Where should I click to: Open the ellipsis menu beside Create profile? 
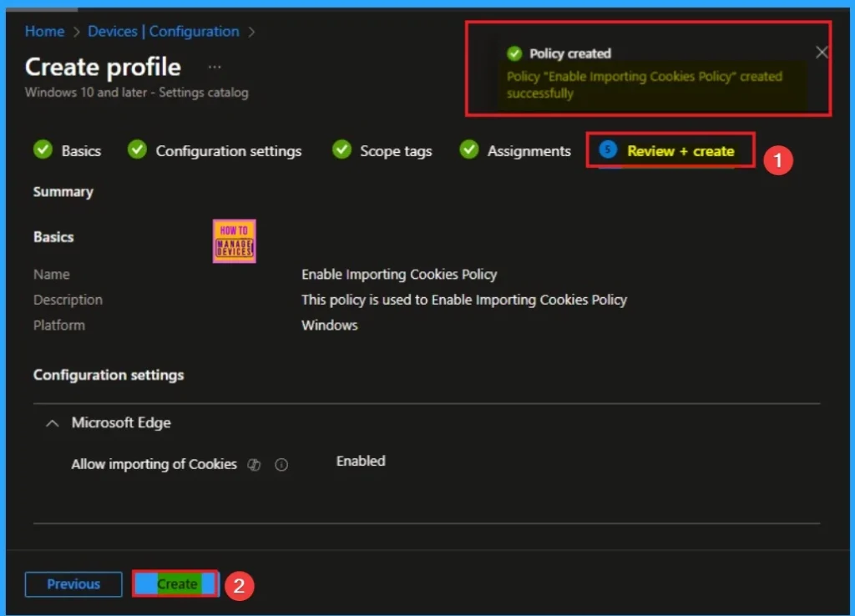tap(215, 67)
